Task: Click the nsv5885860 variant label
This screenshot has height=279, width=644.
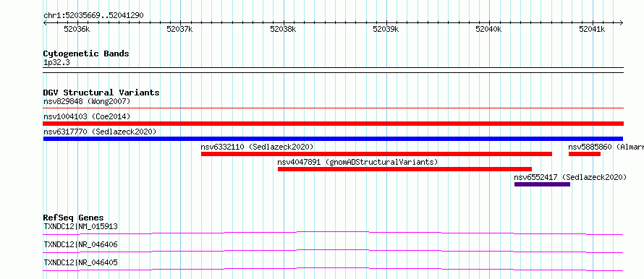Action: tap(606, 147)
